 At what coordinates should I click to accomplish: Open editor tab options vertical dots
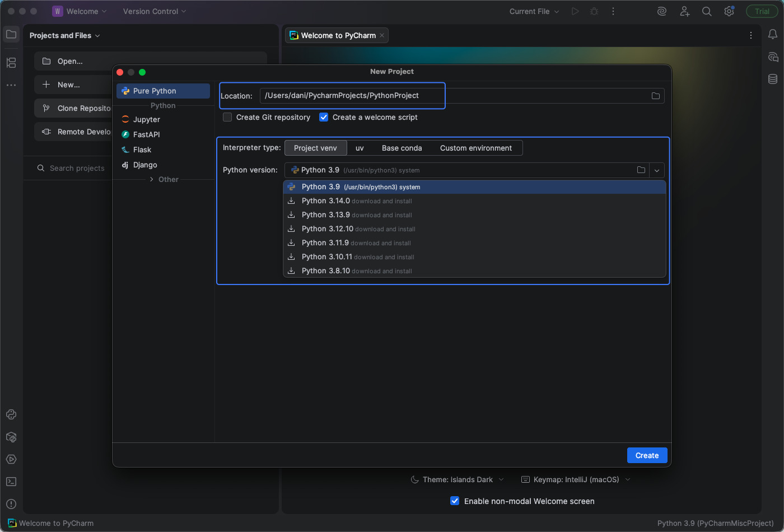(751, 35)
